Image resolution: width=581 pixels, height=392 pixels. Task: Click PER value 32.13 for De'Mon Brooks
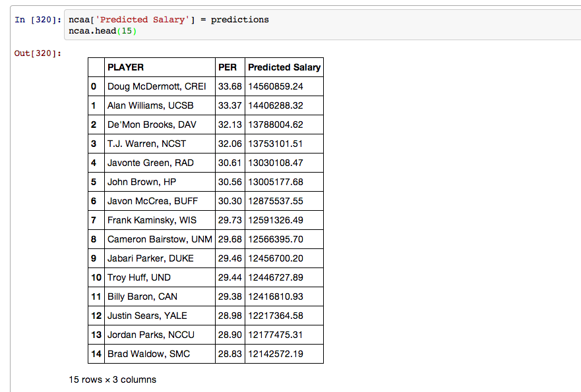point(230,125)
